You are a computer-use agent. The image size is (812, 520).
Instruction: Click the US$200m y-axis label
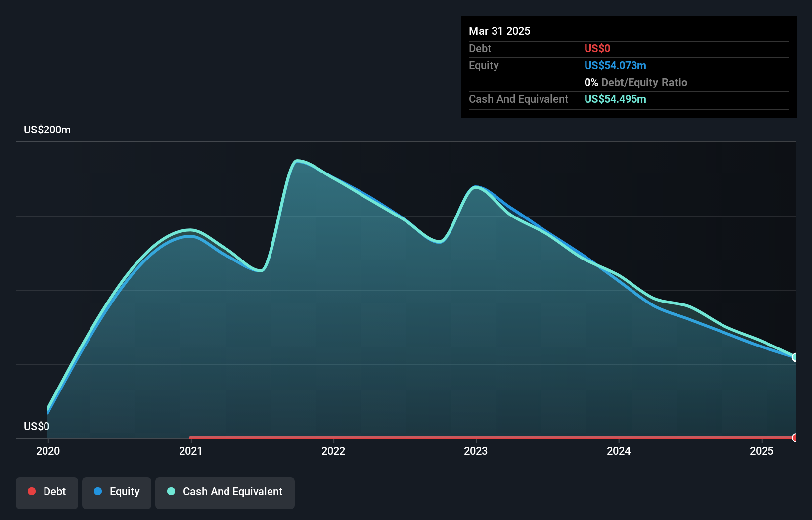click(x=47, y=130)
